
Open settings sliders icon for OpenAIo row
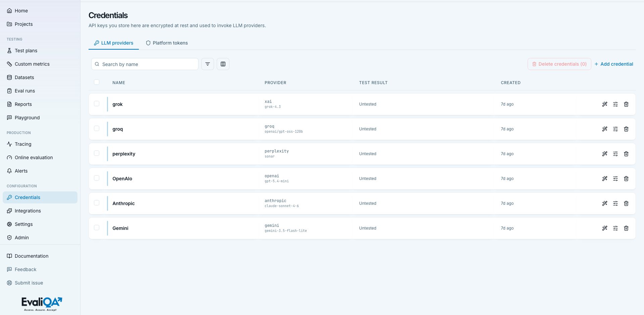point(615,179)
